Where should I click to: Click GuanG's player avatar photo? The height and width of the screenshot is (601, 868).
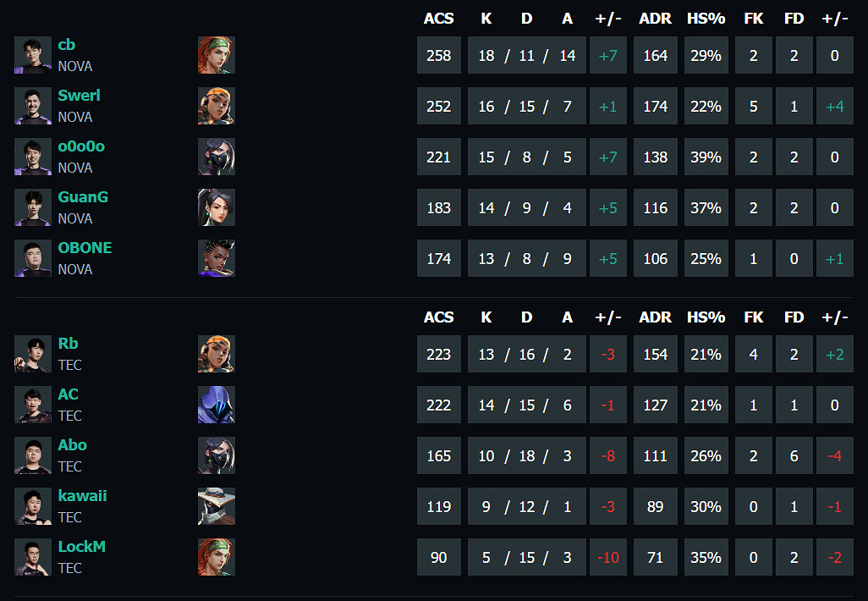[33, 207]
